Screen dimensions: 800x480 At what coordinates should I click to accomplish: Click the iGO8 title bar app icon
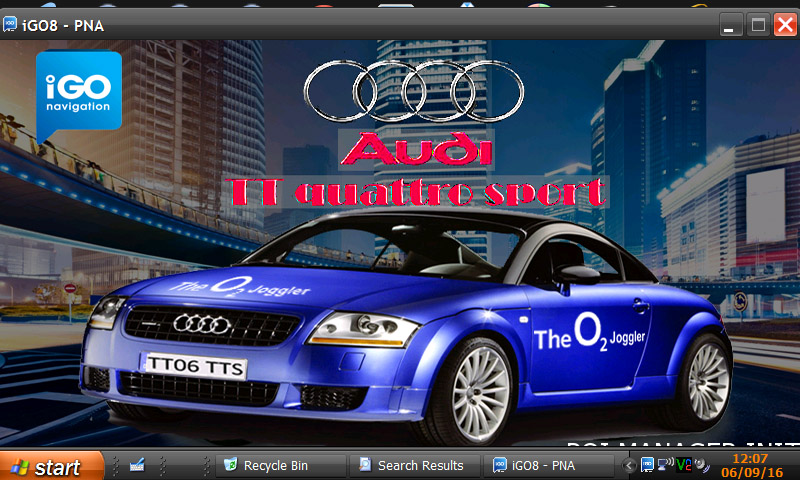(10, 24)
